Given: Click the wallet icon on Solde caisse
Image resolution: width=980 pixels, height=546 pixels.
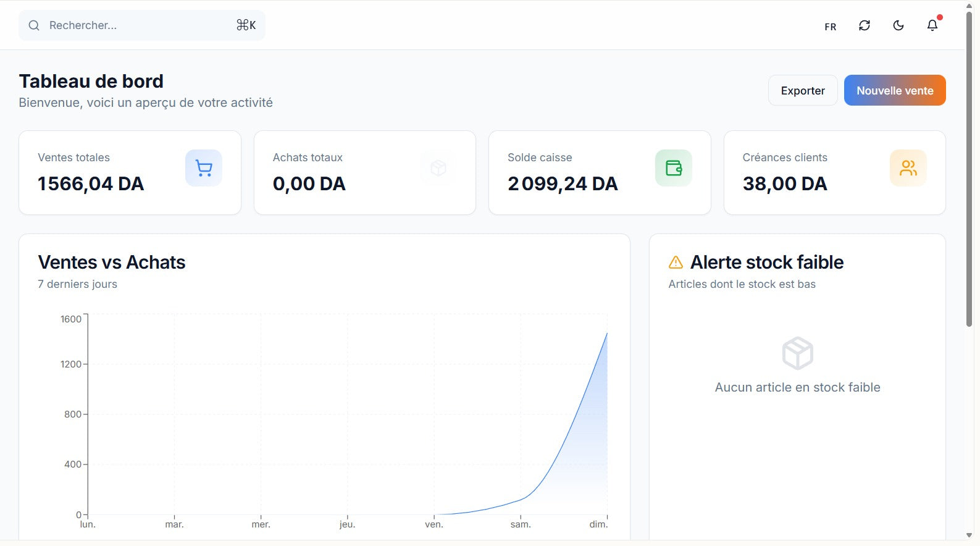Looking at the screenshot, I should [673, 168].
